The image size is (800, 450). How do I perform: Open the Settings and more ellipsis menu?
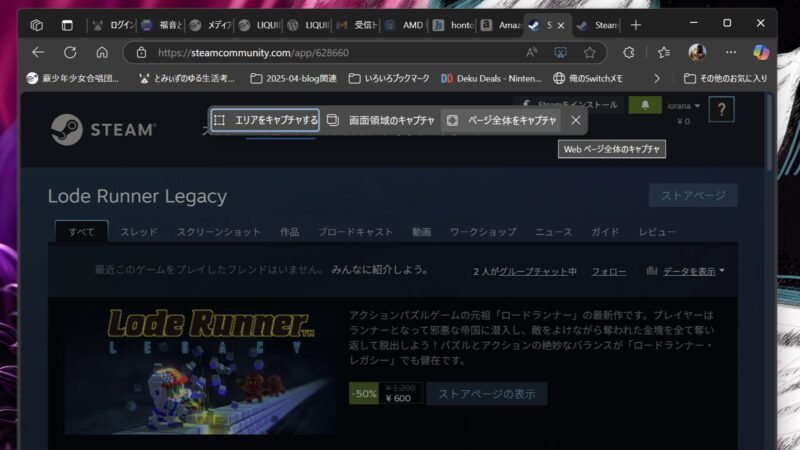731,52
